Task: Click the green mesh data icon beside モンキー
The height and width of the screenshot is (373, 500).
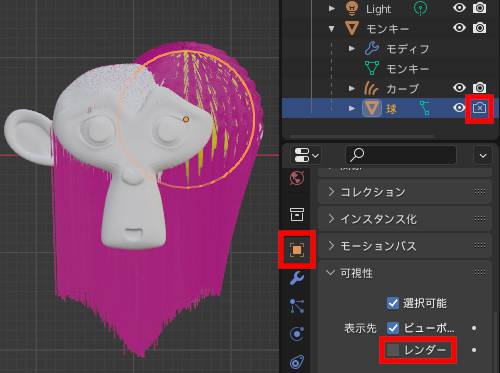Action: click(x=372, y=68)
